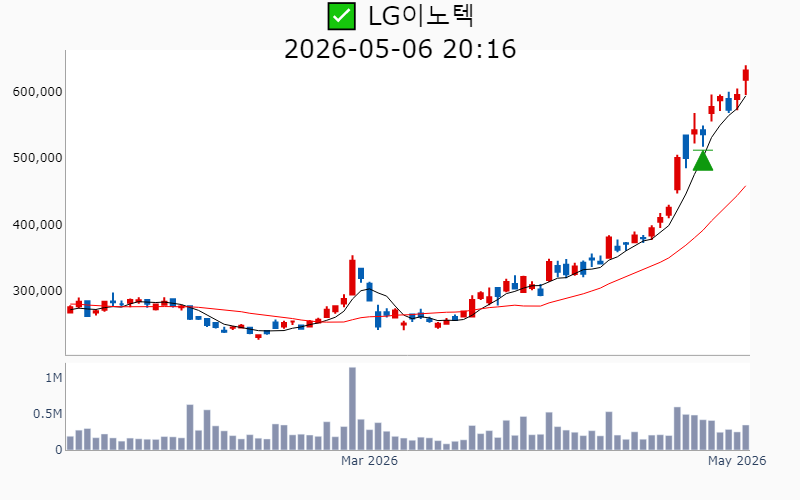Click the 500,000 price axis label
The width and height of the screenshot is (800, 500).
click(38, 158)
